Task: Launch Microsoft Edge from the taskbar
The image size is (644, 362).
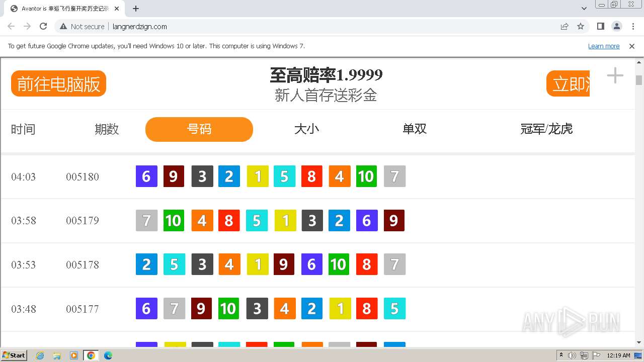Action: pyautogui.click(x=108, y=355)
